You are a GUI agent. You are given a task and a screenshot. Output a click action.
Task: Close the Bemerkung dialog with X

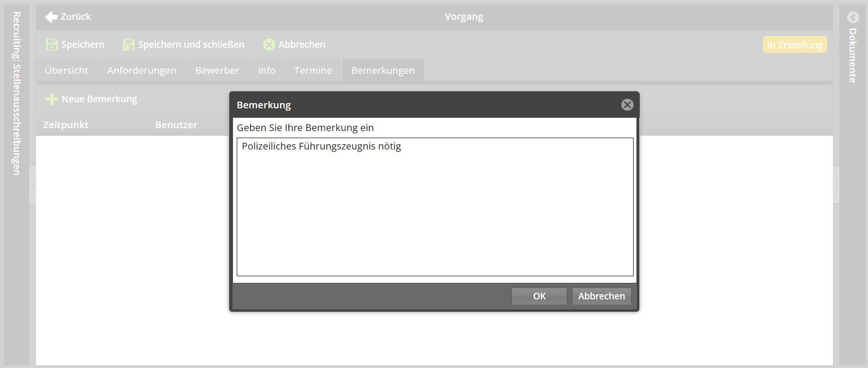pyautogui.click(x=627, y=105)
